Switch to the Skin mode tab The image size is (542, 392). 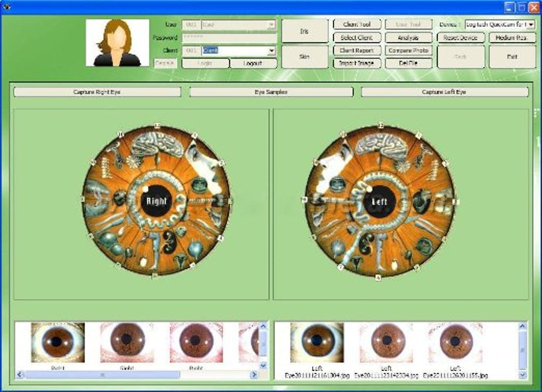[x=305, y=56]
